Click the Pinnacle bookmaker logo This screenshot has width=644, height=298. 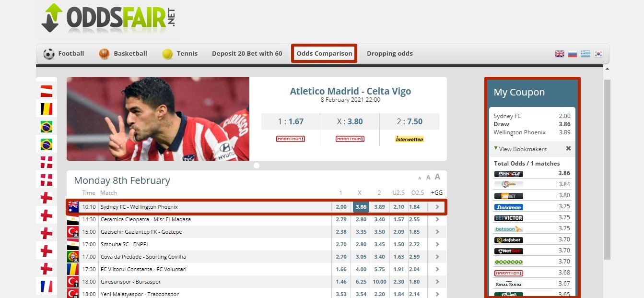pos(508,174)
